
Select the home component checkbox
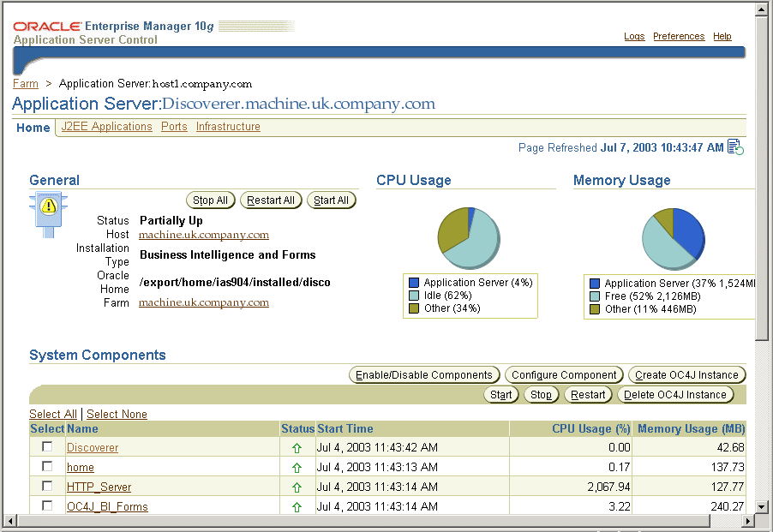47,467
